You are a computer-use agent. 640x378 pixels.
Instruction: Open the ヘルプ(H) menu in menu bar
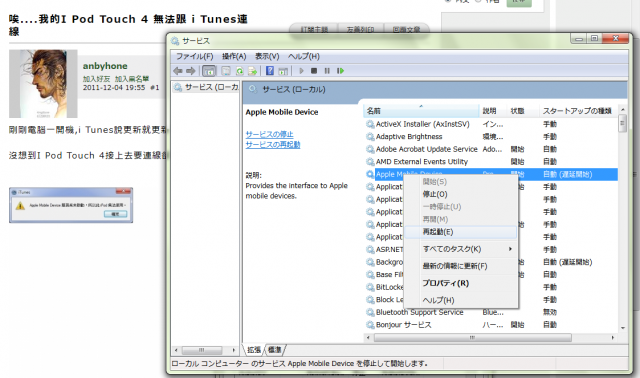(304, 56)
